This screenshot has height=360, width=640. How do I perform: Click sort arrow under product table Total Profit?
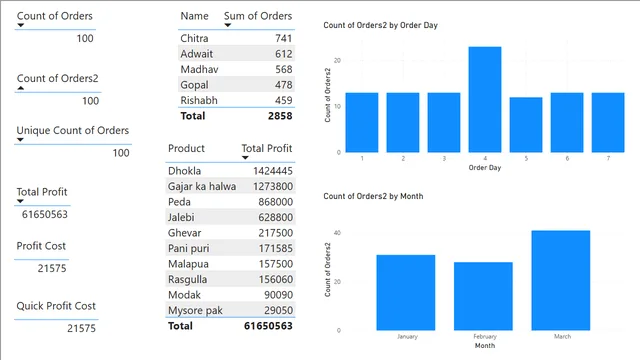pos(245,158)
